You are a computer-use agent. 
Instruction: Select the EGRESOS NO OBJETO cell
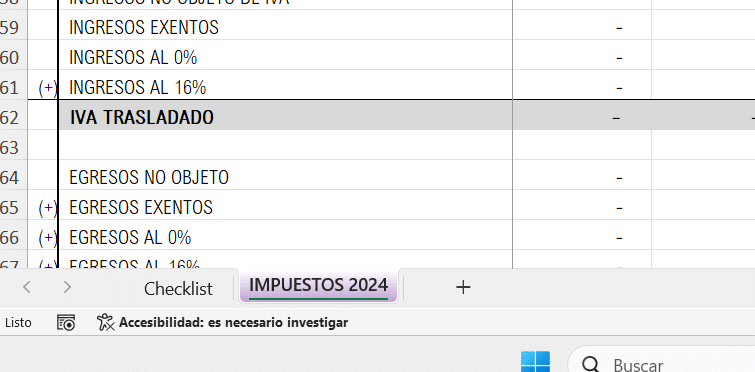point(285,175)
